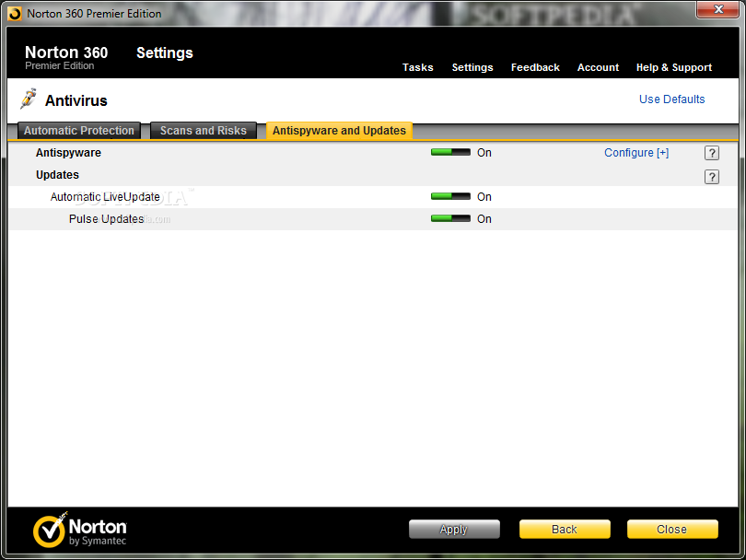Expand Configure [+] for Antispyware
Viewport: 746px width, 560px height.
[x=636, y=153]
